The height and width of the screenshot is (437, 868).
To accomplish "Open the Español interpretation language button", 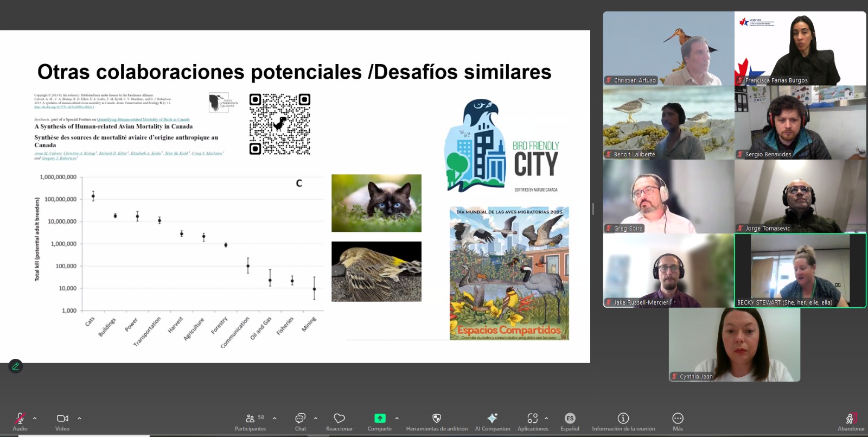I will click(x=570, y=421).
